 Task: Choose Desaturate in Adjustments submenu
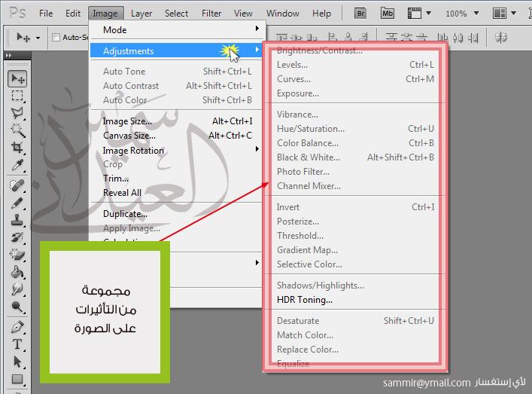[355, 321]
